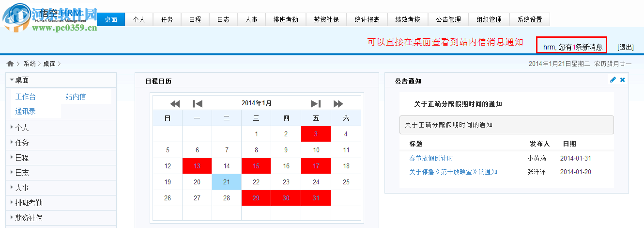This screenshot has width=644, height=228.
Task: Open the 桌面 top tab
Action: pyautogui.click(x=111, y=19)
